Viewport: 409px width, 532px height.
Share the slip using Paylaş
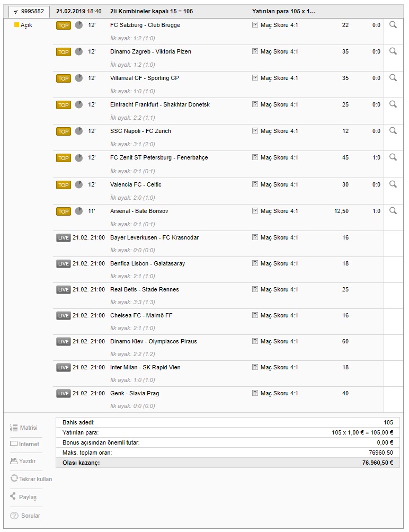[x=23, y=497]
